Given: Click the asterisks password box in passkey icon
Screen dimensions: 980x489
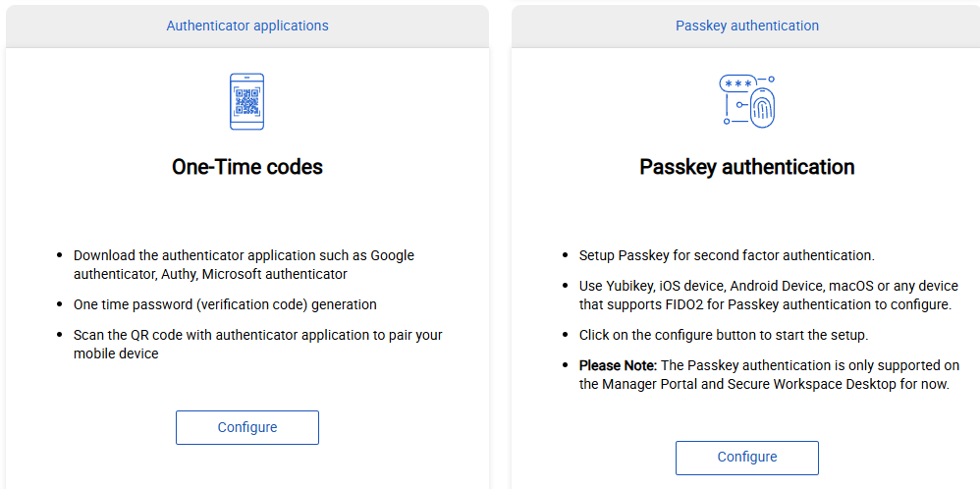Looking at the screenshot, I should click(x=737, y=84).
